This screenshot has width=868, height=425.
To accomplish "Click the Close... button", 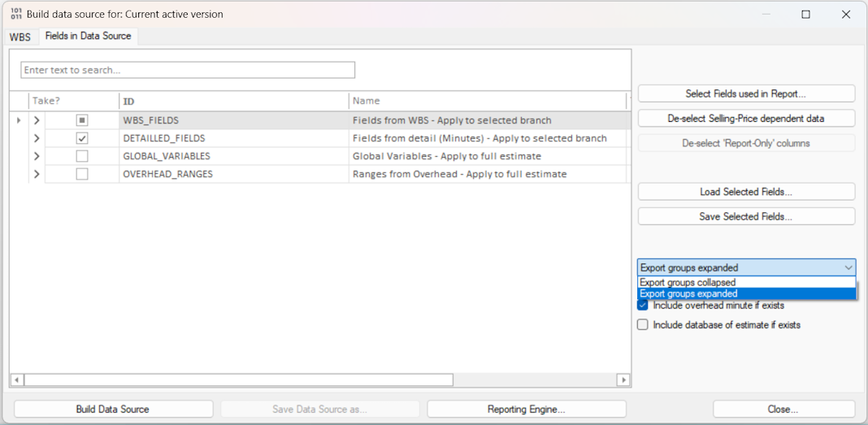I will click(783, 410).
